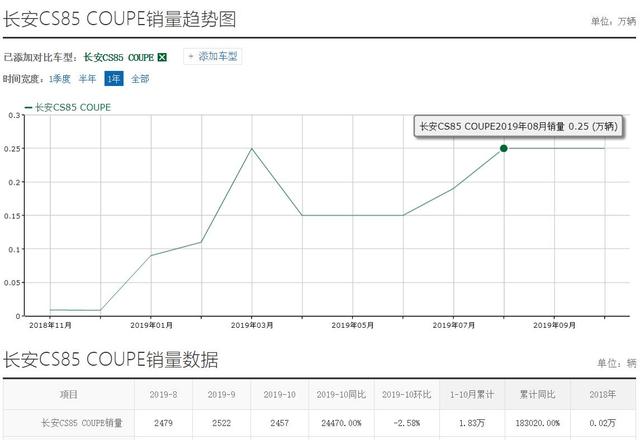Click the 长安CS85 COUPE销量 row label
Image resolution: width=640 pixels, height=440 pixels.
coord(82,423)
